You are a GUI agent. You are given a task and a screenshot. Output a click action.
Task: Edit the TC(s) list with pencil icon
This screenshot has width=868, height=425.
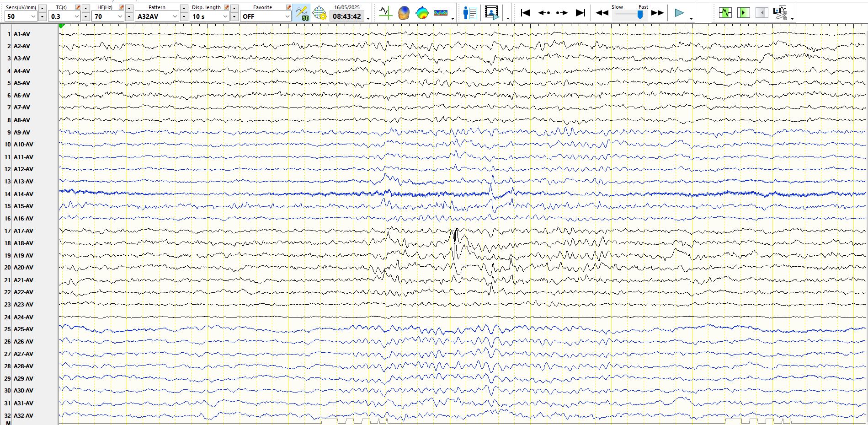[78, 7]
